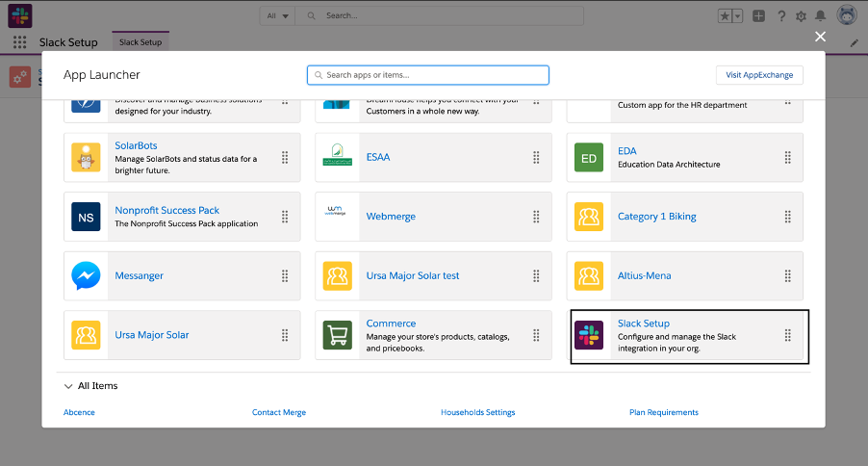Click the EDA green ED icon

tap(588, 157)
